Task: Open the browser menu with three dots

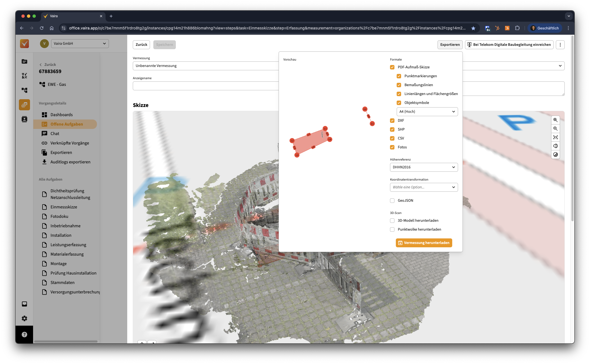Action: tap(568, 28)
